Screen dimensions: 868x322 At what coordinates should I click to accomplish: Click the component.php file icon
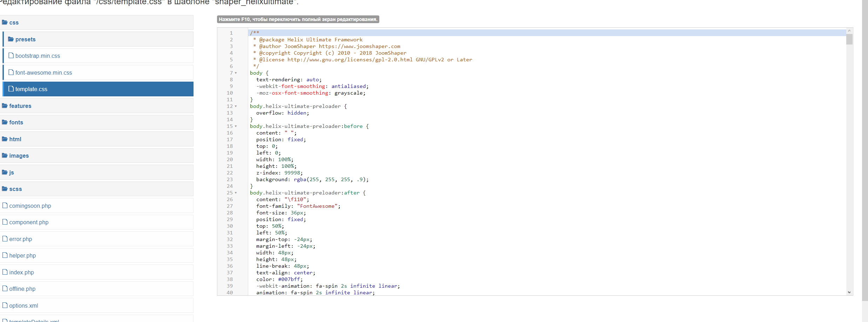pyautogui.click(x=5, y=222)
